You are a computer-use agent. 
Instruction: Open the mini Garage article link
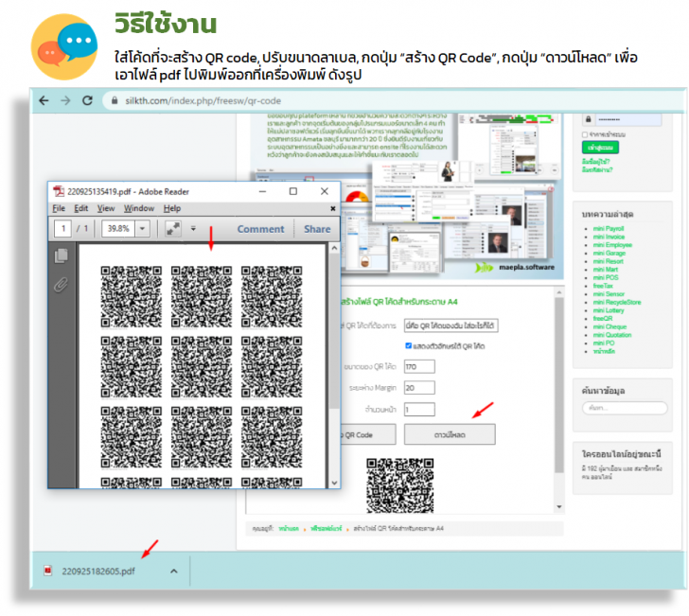(x=609, y=253)
